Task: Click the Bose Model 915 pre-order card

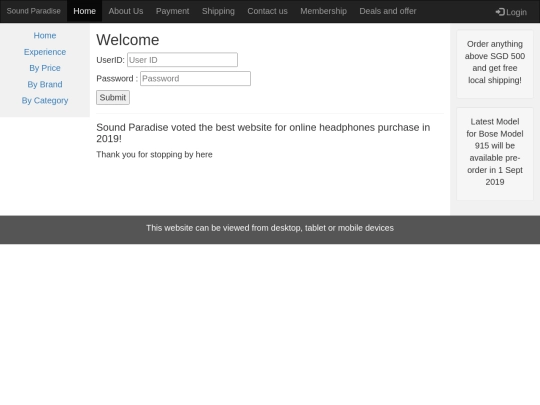Action: click(x=495, y=154)
